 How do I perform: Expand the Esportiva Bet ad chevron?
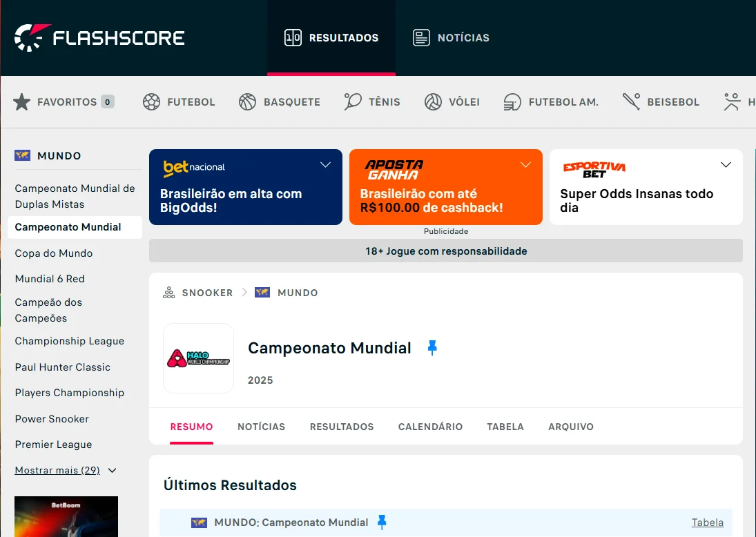click(726, 165)
